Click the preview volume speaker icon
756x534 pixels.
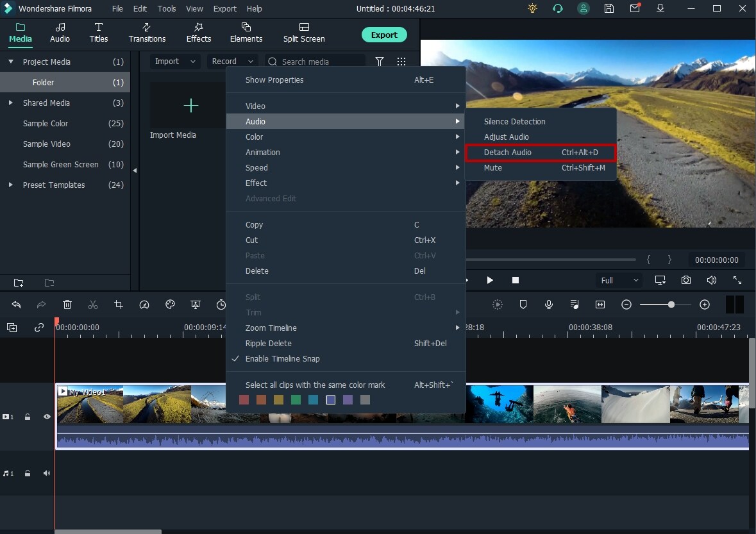[x=712, y=280]
